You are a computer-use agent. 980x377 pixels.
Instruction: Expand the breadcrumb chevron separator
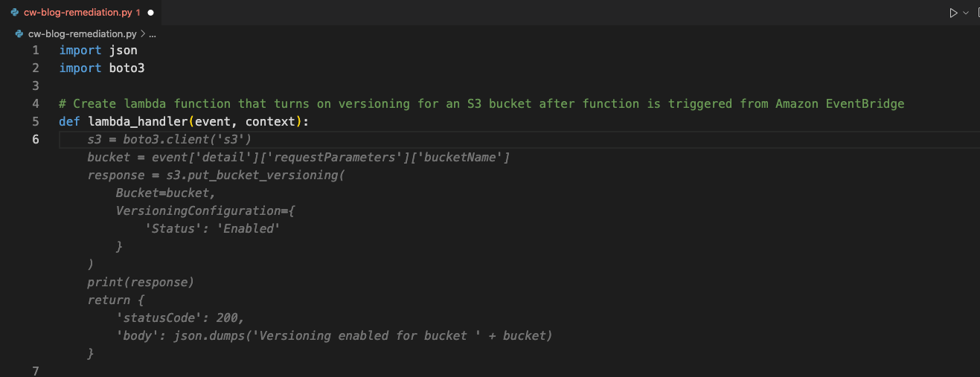tap(143, 33)
